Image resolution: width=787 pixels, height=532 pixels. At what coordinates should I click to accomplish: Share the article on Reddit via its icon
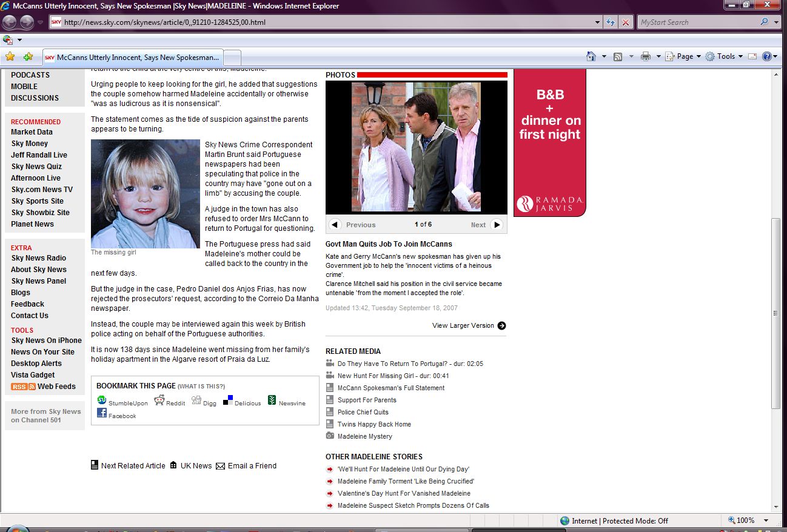click(159, 401)
